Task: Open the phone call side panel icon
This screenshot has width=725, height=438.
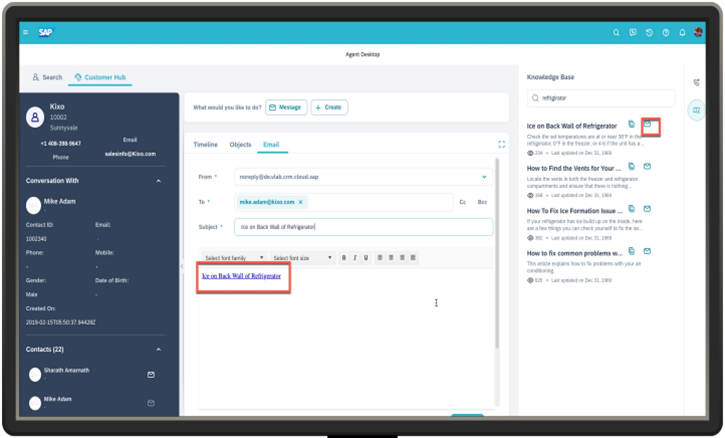Action: click(x=696, y=83)
